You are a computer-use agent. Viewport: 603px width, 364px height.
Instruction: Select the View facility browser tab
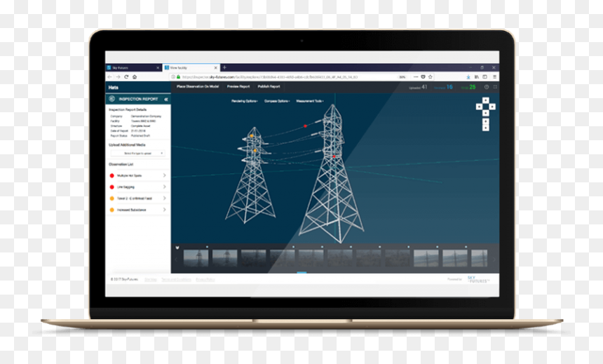pos(191,68)
